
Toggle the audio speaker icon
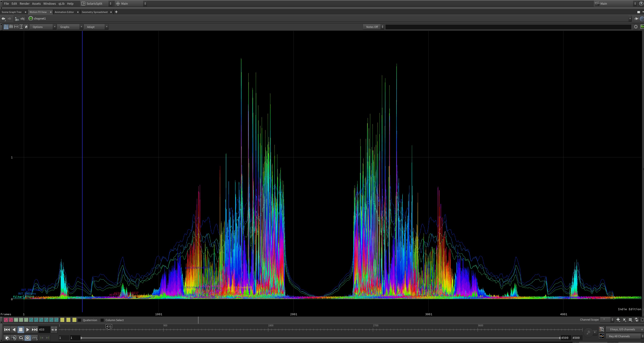(14, 338)
